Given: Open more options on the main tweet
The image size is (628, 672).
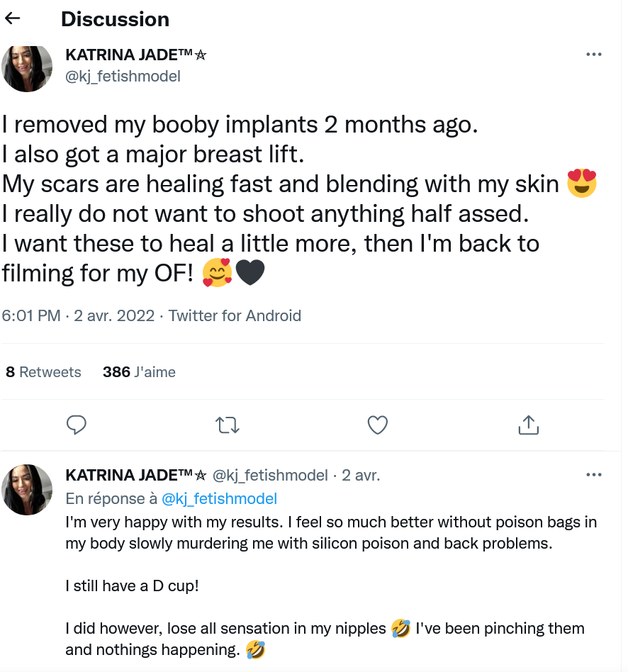Looking at the screenshot, I should 593,55.
